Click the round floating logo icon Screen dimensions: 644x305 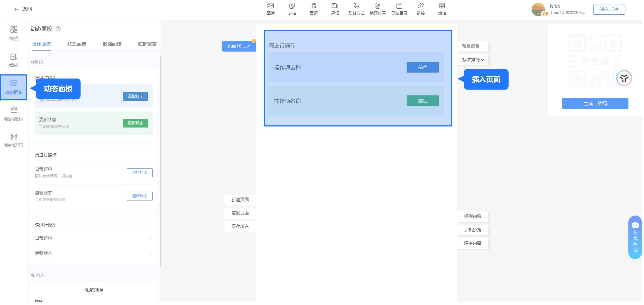(624, 78)
